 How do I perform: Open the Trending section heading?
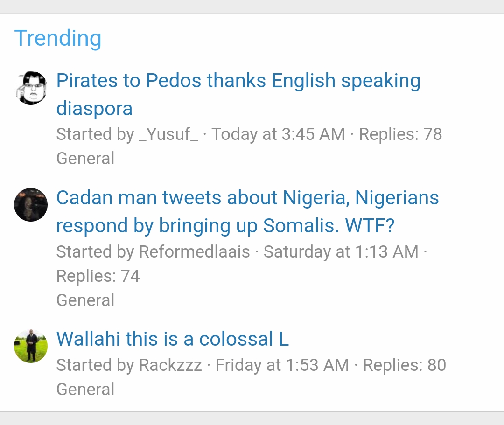58,38
